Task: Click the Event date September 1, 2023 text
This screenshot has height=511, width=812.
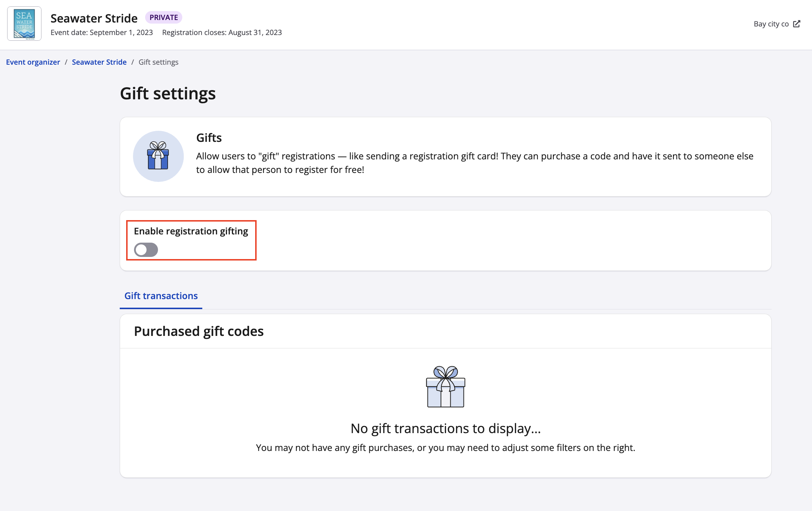Action: tap(101, 33)
